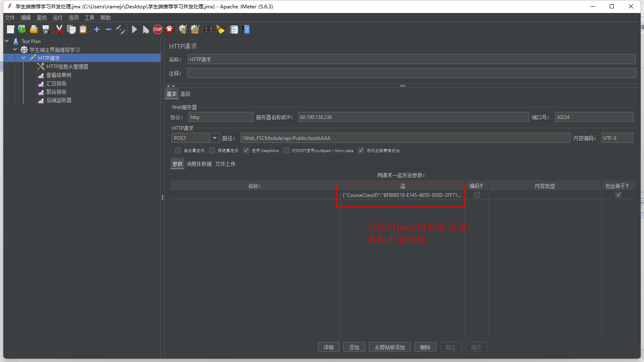Paste from the clipboard icon
Image resolution: width=644 pixels, height=362 pixels.
83,29
